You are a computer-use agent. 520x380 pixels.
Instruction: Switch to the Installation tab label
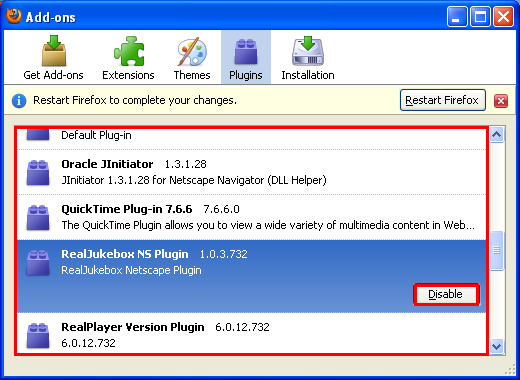[308, 75]
